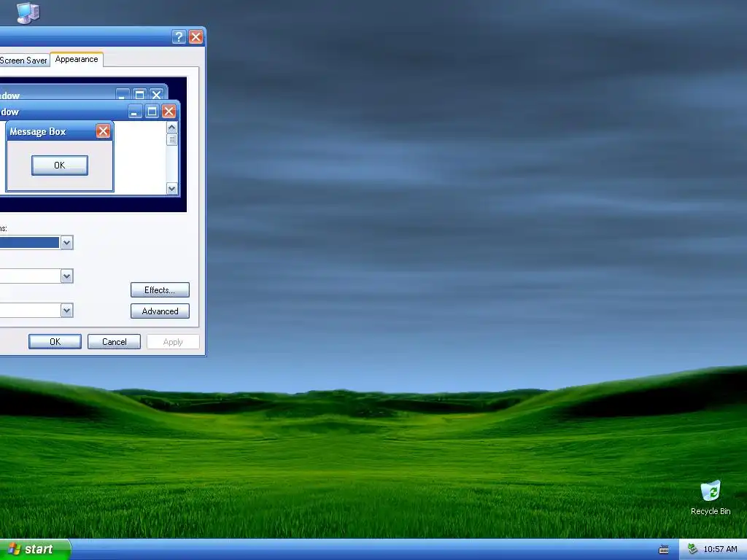Click the taskbar clock showing 10:57 AM
Viewport: 747px width, 560px height.
tap(720, 549)
